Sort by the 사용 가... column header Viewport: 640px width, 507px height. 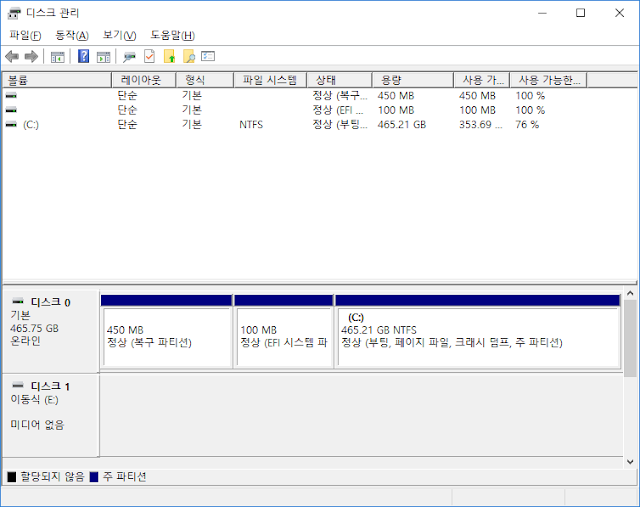tap(482, 80)
